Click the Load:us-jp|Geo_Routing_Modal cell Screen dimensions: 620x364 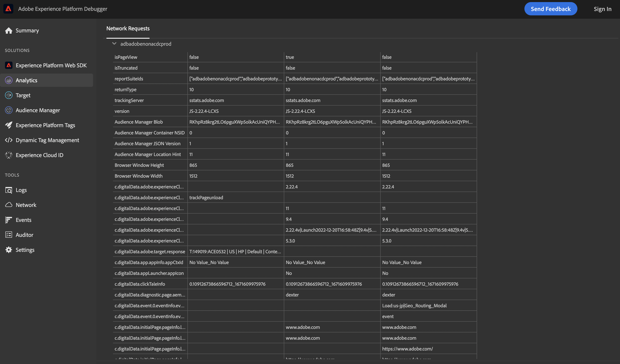pos(414,306)
